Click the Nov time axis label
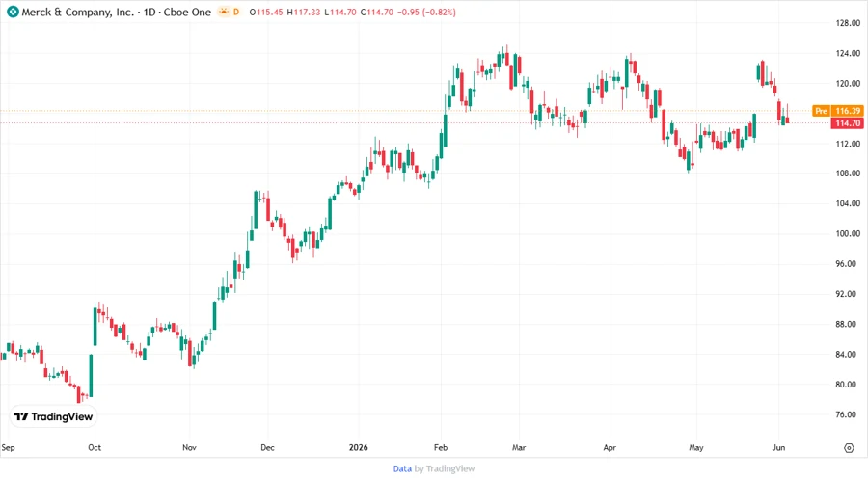 point(189,448)
